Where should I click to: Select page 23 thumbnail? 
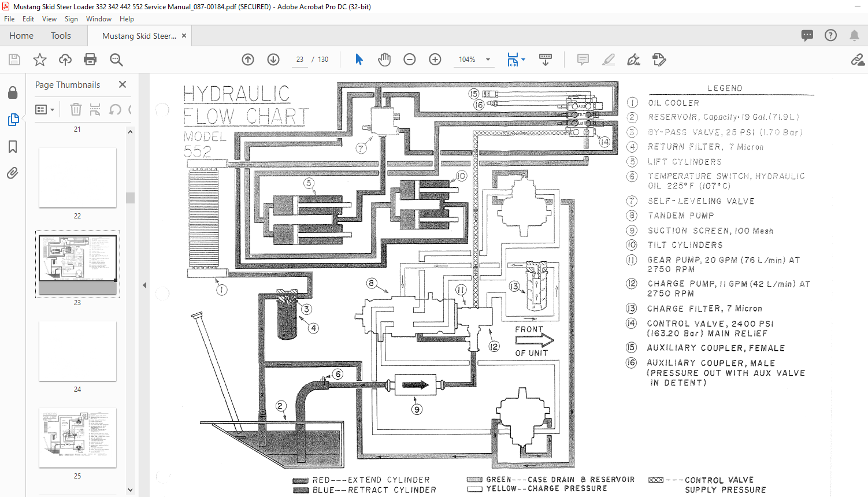click(77, 264)
